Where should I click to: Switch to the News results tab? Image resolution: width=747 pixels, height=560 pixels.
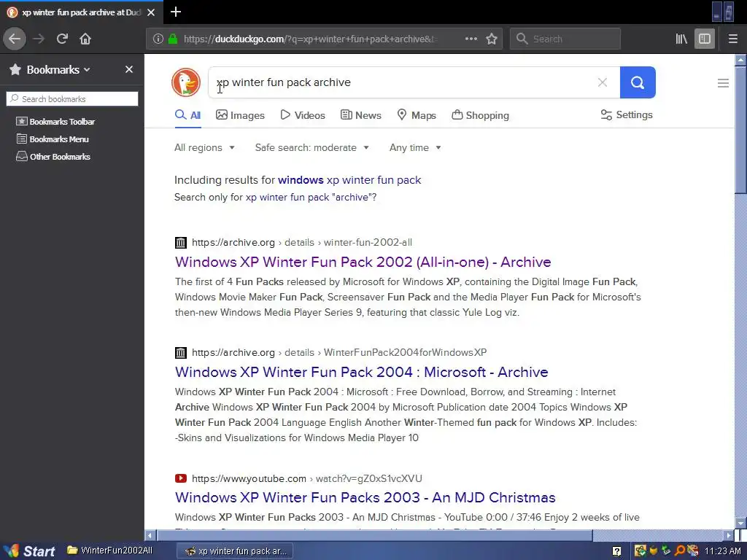(360, 115)
